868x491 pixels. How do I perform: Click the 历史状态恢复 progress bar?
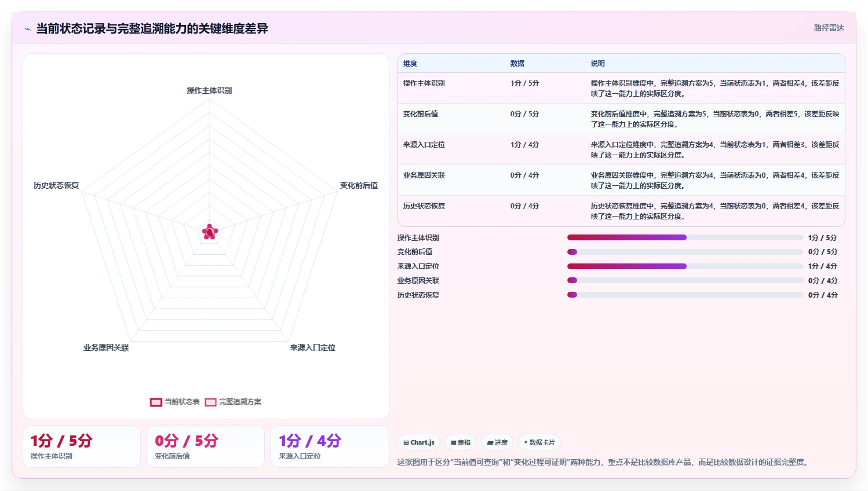(x=685, y=295)
